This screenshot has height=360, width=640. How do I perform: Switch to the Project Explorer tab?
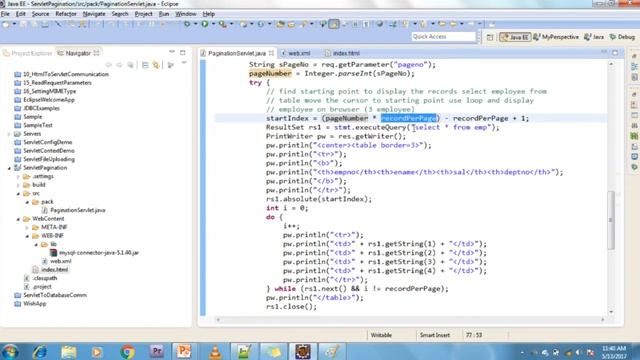(x=28, y=53)
